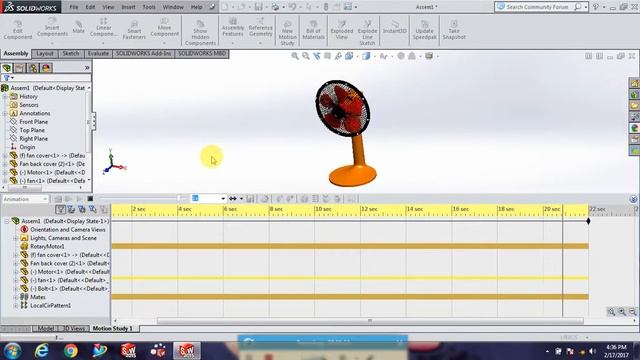Screen dimensions: 640x360
Task: Click the Windows Start button
Action: [x=12, y=351]
